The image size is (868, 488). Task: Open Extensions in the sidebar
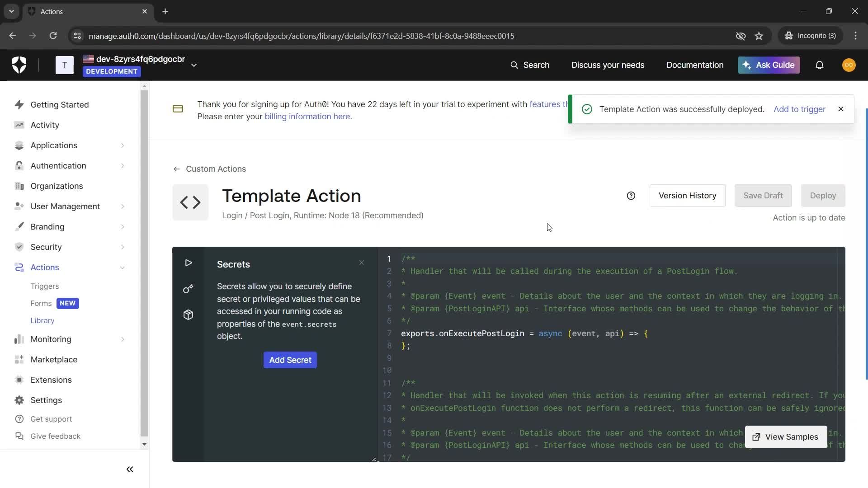51,380
